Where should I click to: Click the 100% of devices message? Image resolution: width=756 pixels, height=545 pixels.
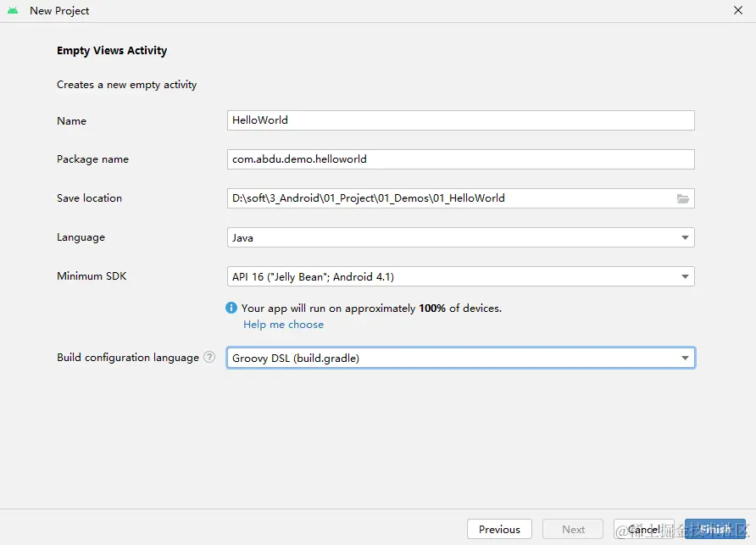(371, 309)
